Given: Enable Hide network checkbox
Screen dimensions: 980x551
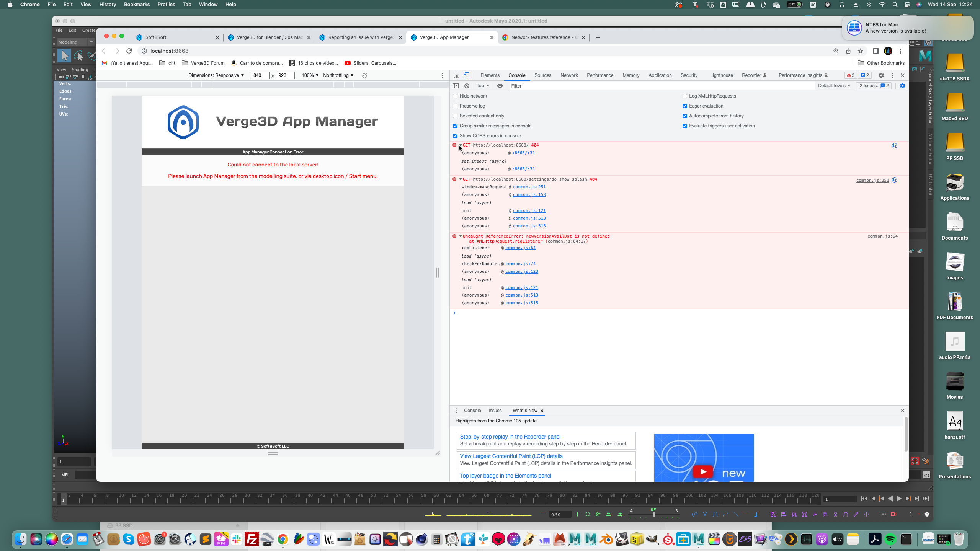Looking at the screenshot, I should tap(455, 96).
